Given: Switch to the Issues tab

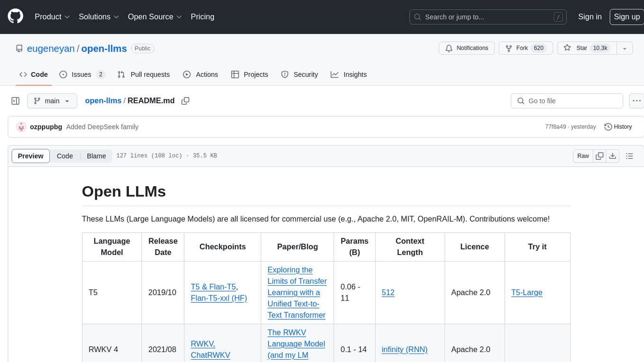Looking at the screenshot, I should [82, 74].
